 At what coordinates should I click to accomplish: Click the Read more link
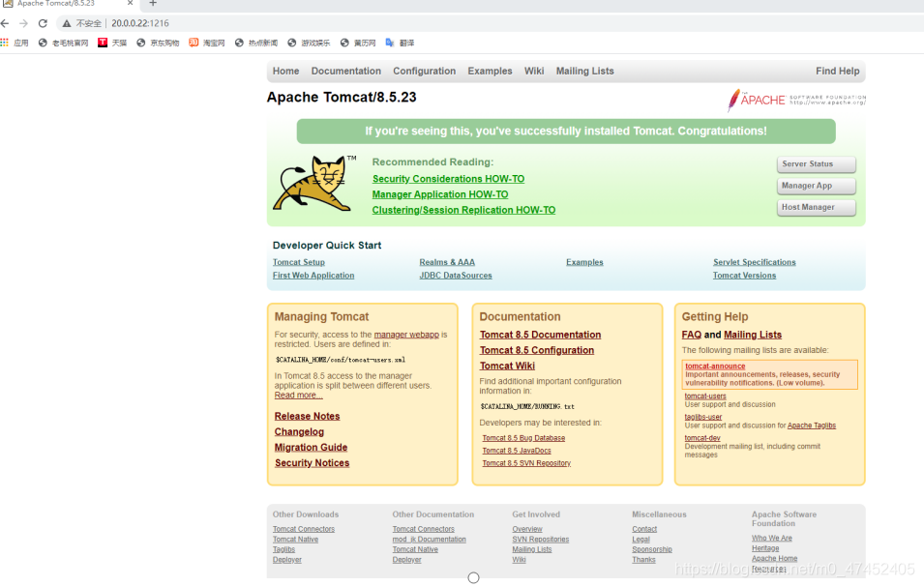coord(298,396)
